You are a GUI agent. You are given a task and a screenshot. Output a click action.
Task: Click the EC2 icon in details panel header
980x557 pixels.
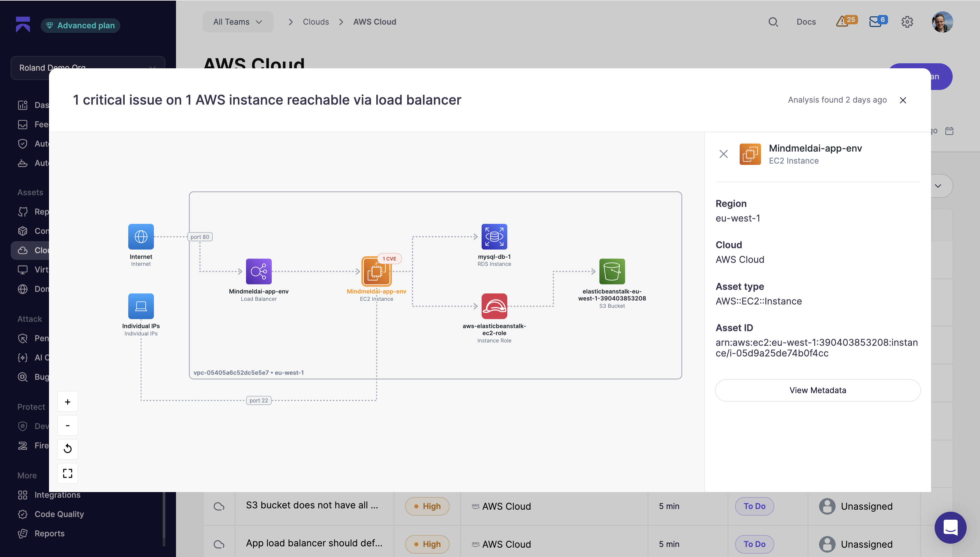click(750, 154)
